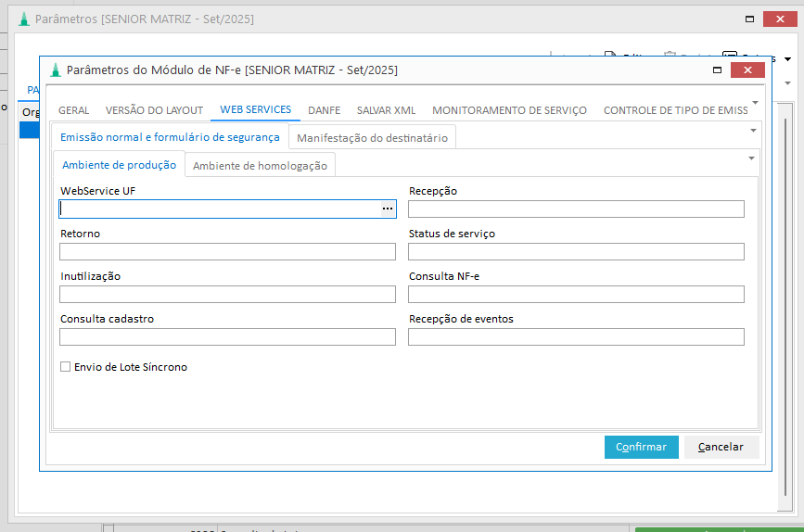Screen dimensions: 804x532
Task: Open the DANFE tab
Action: (x=324, y=110)
